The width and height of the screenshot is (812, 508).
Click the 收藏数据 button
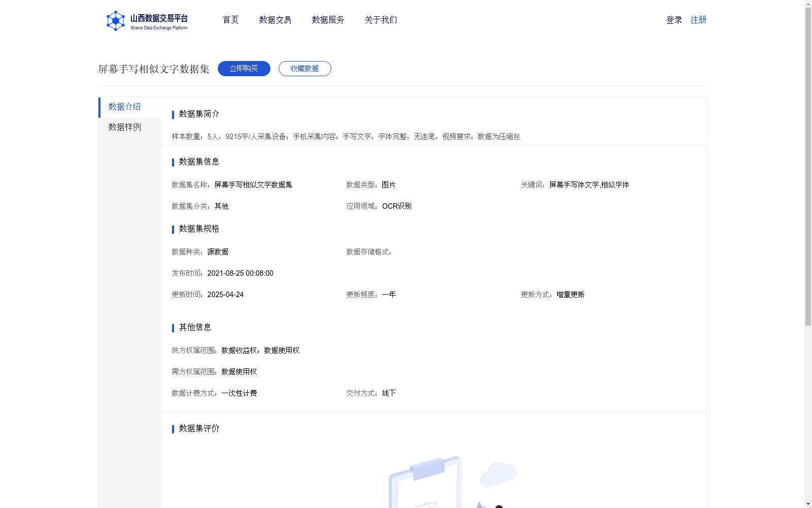(x=305, y=69)
